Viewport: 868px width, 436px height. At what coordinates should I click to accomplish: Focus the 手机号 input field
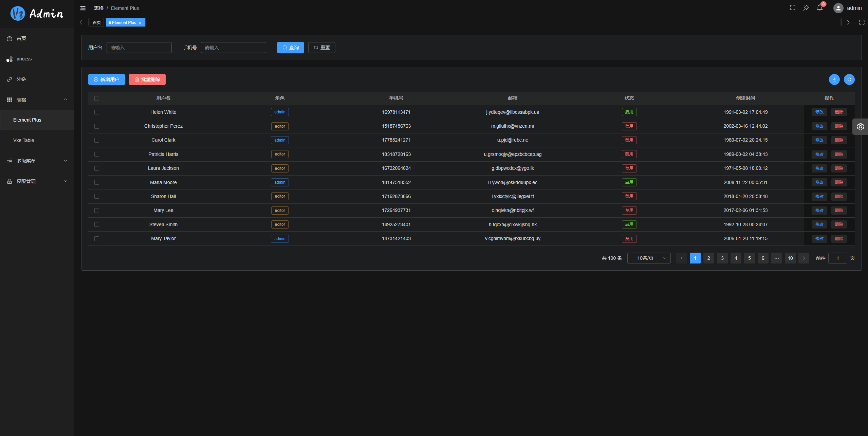tap(233, 48)
